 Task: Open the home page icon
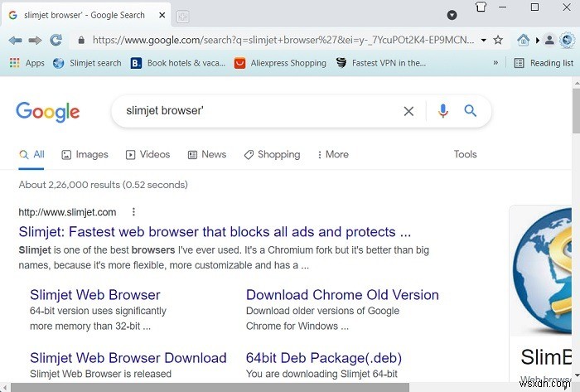tap(523, 40)
